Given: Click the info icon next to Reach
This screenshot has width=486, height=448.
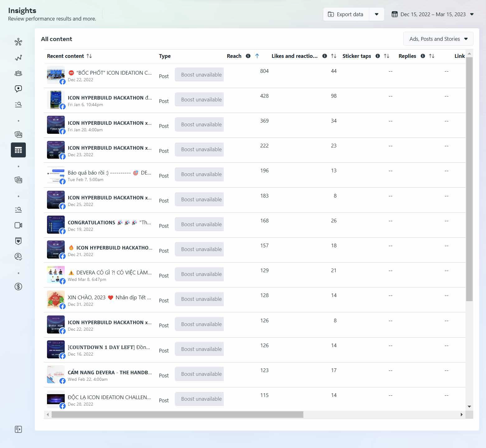Looking at the screenshot, I should pos(248,56).
